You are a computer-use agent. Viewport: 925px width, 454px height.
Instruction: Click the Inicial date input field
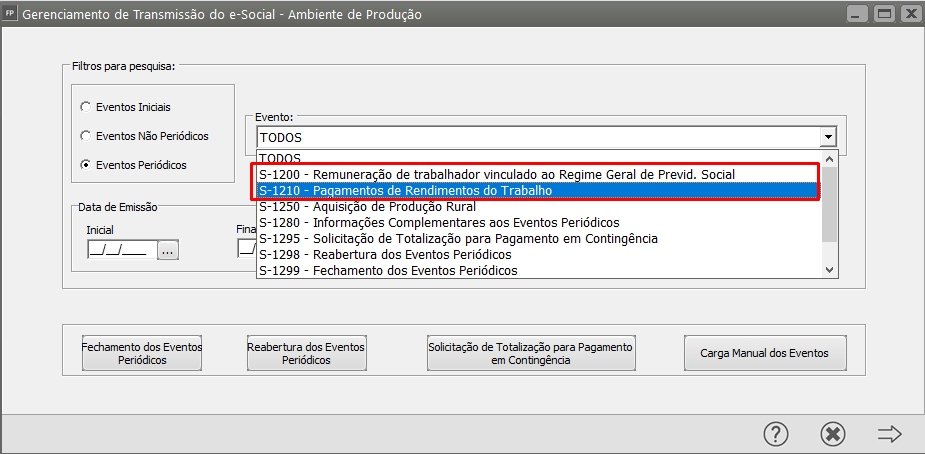[119, 251]
